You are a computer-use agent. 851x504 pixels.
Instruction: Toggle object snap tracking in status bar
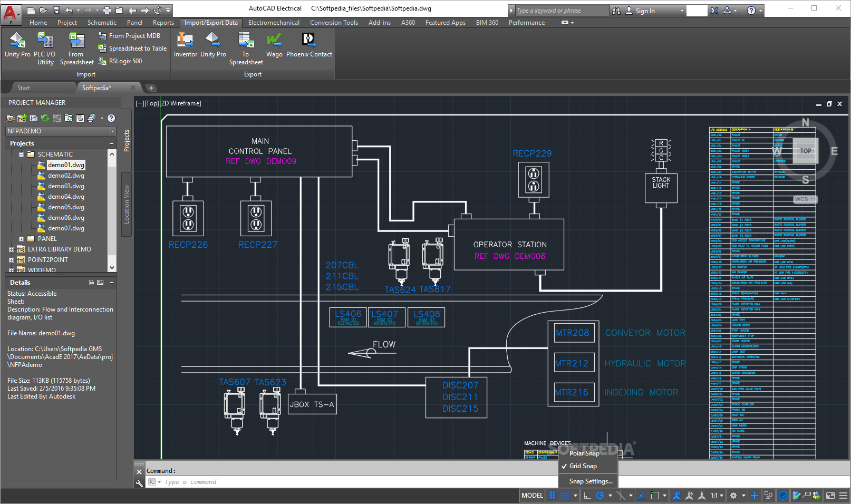(642, 496)
